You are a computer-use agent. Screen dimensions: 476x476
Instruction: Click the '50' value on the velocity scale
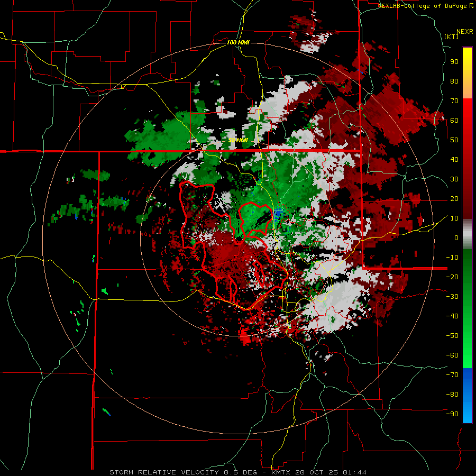[454, 140]
